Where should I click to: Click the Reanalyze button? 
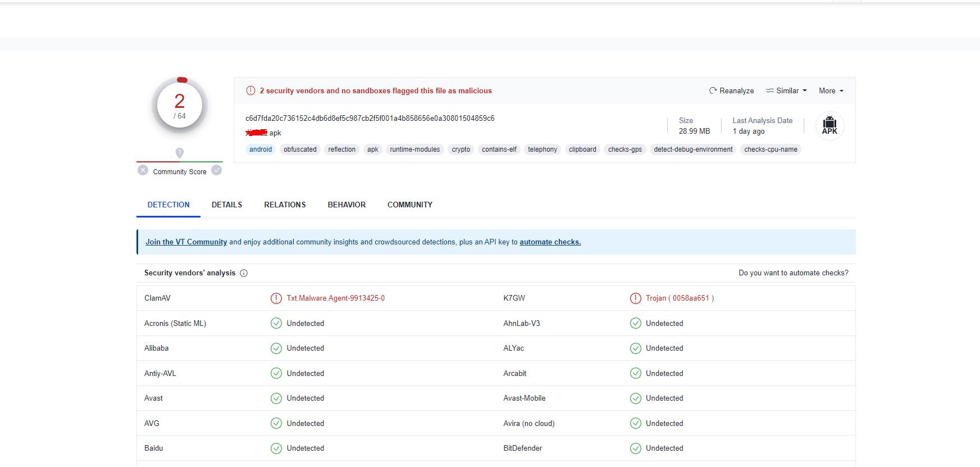[x=732, y=90]
